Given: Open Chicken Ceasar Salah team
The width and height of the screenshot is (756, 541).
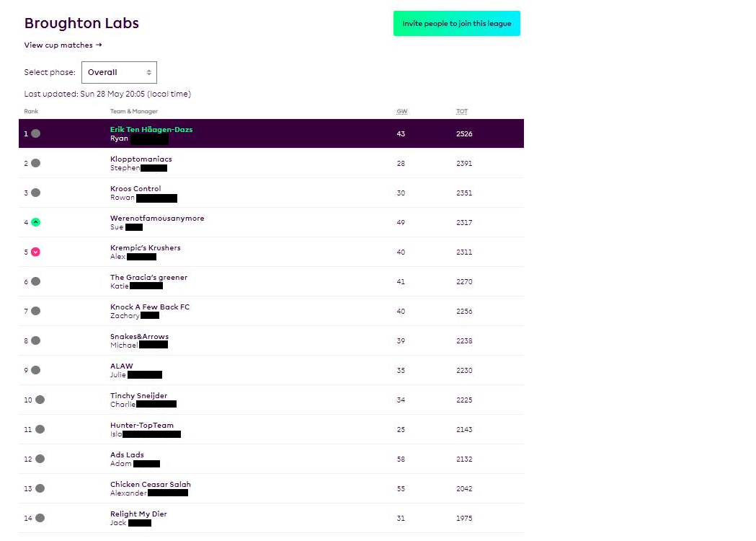Looking at the screenshot, I should (x=151, y=485).
